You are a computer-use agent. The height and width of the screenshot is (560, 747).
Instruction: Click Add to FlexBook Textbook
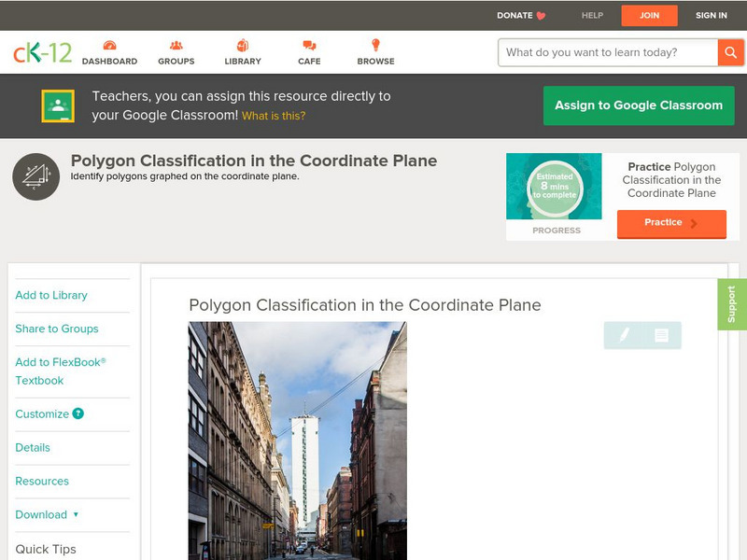point(61,371)
